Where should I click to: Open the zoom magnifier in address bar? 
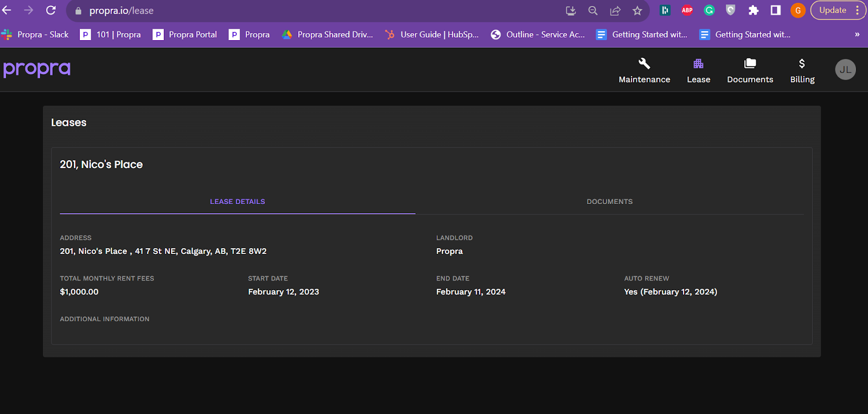click(x=593, y=10)
